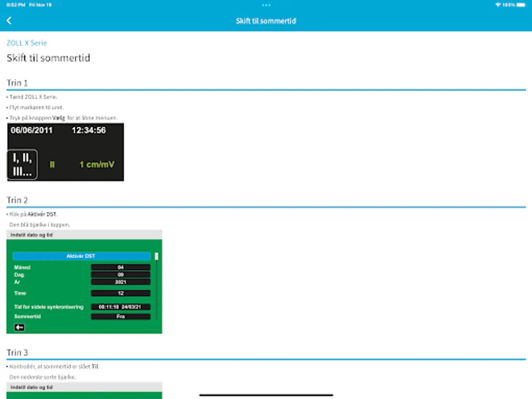
Task: Select the 'Skift til sommertid' page heading
Action: pyautogui.click(x=48, y=58)
